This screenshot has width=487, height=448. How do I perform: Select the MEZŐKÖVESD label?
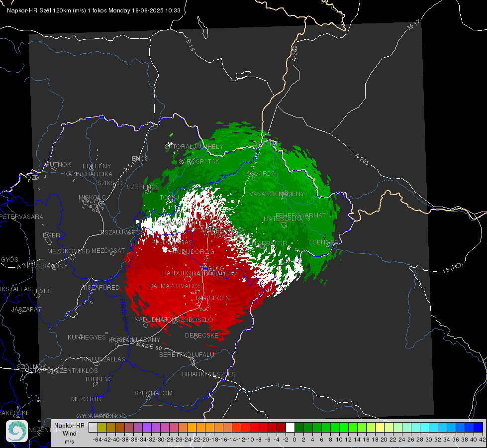[68, 251]
